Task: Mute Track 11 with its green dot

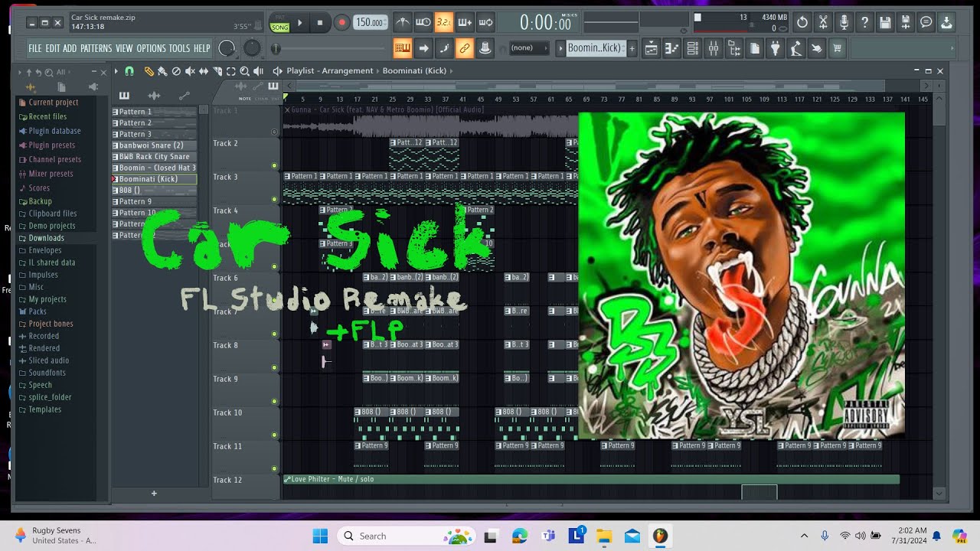Action: pyautogui.click(x=274, y=468)
